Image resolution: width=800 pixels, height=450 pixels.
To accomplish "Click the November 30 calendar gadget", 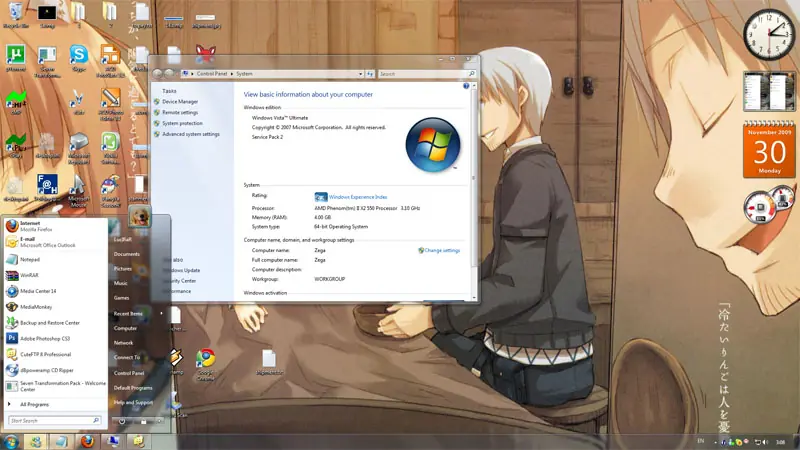I will pos(769,151).
